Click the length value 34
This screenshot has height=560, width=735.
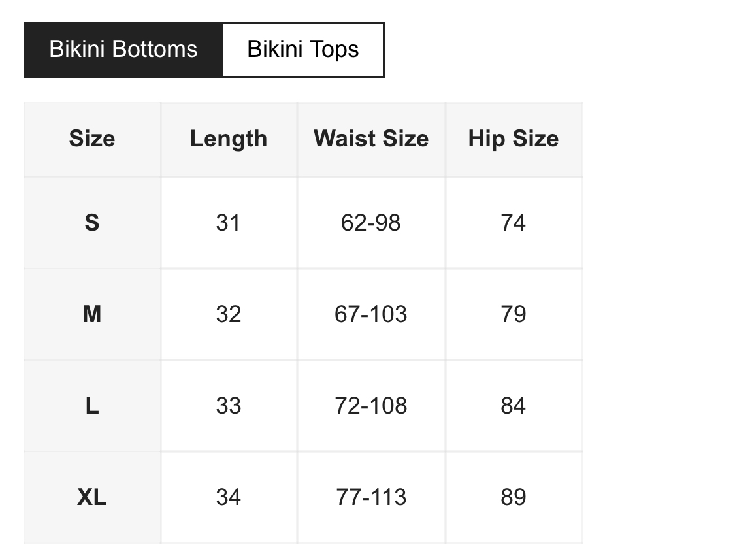[229, 497]
